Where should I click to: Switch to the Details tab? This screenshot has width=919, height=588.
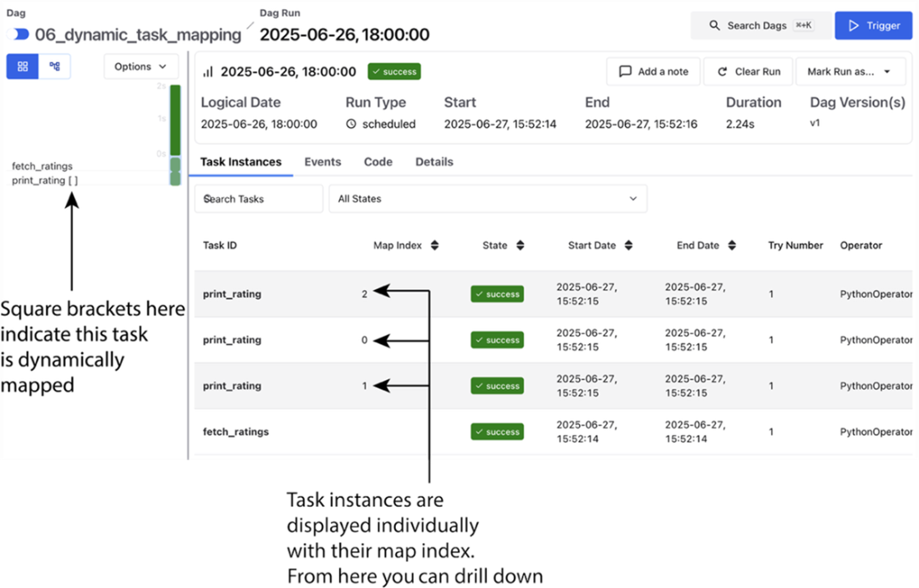point(434,162)
